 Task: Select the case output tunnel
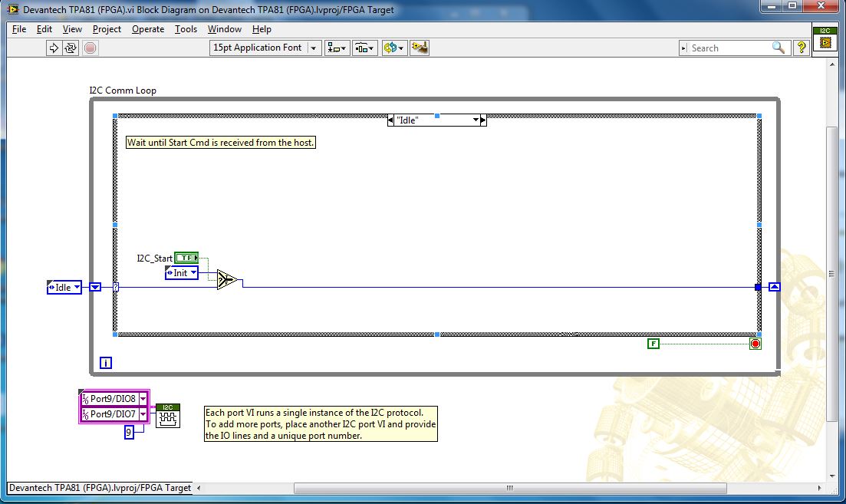point(758,288)
